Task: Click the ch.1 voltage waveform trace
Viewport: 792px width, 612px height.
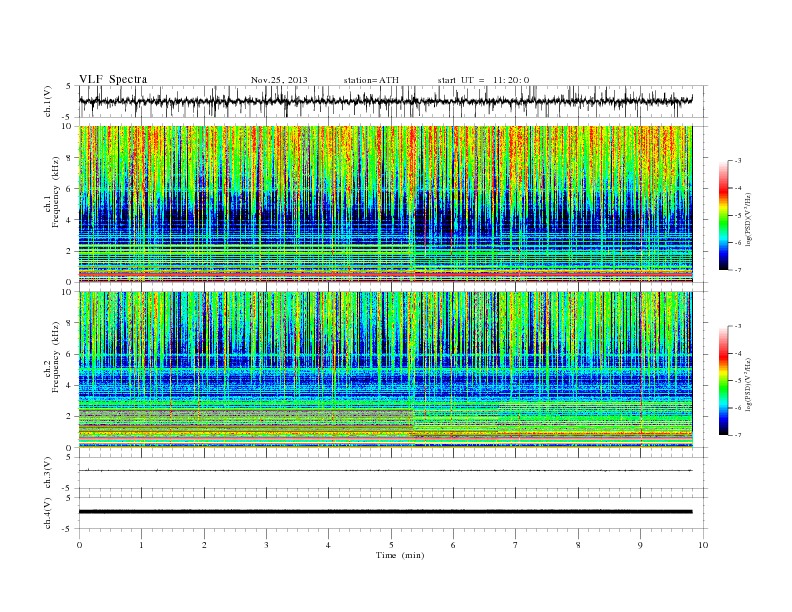Action: pos(385,101)
